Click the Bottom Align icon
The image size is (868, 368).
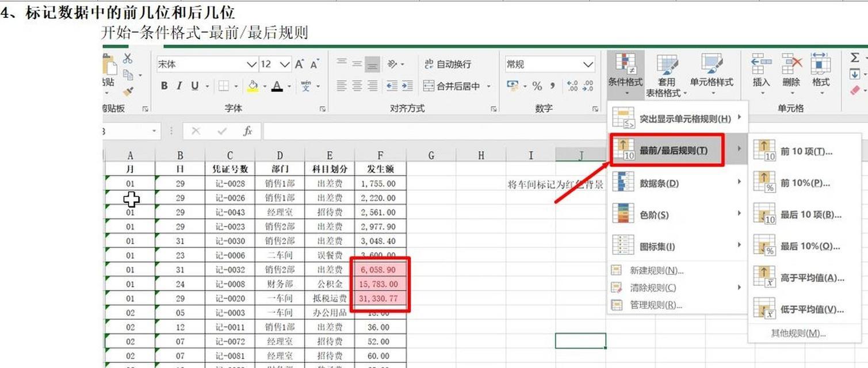[x=373, y=64]
